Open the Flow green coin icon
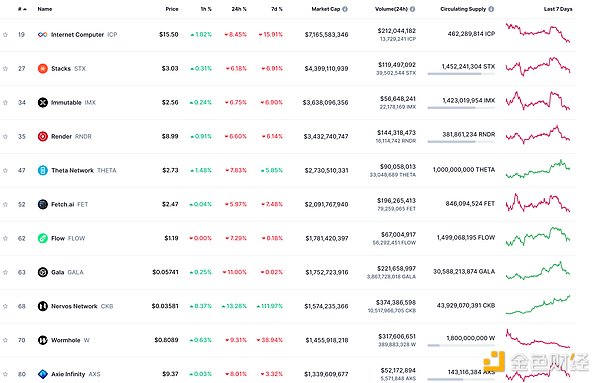This screenshot has width=600, height=383. click(x=42, y=238)
